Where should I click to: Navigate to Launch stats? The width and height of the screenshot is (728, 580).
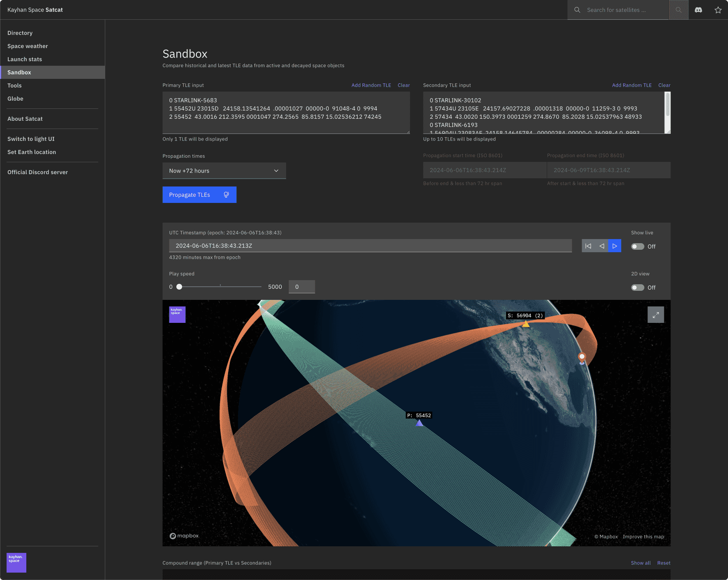[25, 59]
